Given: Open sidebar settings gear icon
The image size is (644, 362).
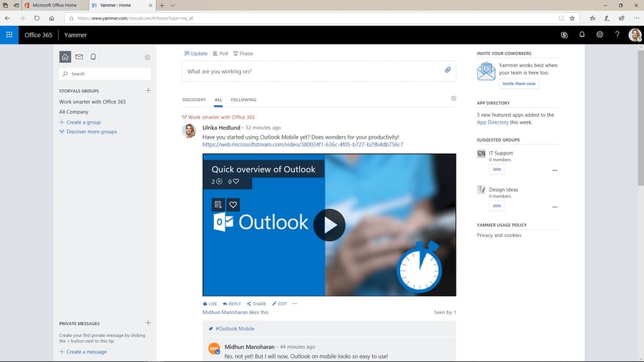Looking at the screenshot, I should point(147,57).
